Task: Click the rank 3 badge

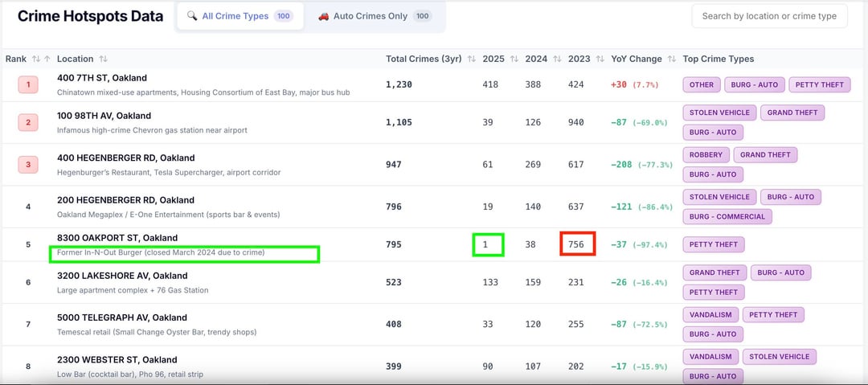Action: [28, 165]
